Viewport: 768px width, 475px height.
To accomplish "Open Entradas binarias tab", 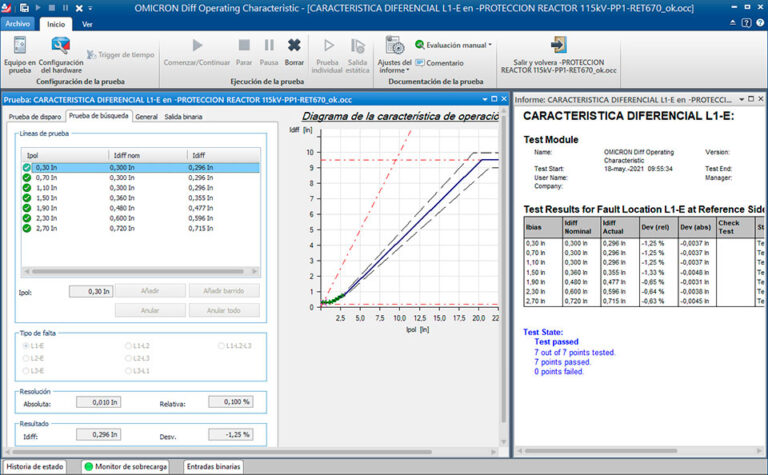I will (x=214, y=467).
